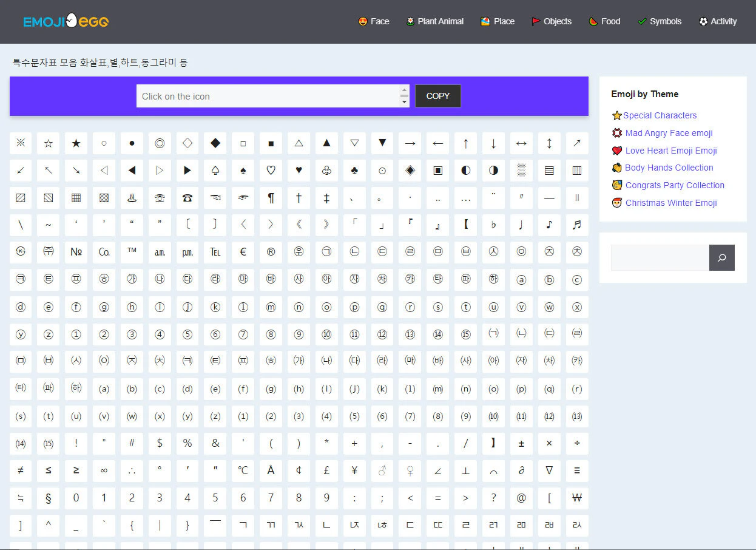Pick the degrees Celsius ℃ symbol
Image resolution: width=756 pixels, height=550 pixels.
(x=243, y=470)
